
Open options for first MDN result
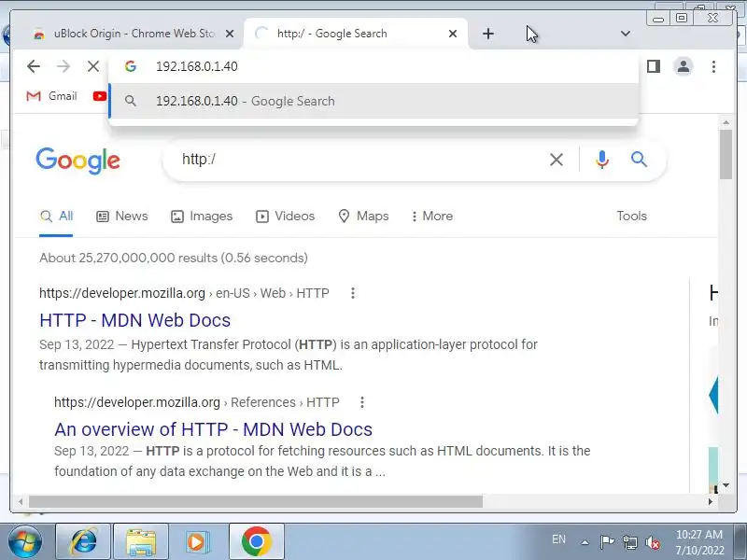pos(353,293)
